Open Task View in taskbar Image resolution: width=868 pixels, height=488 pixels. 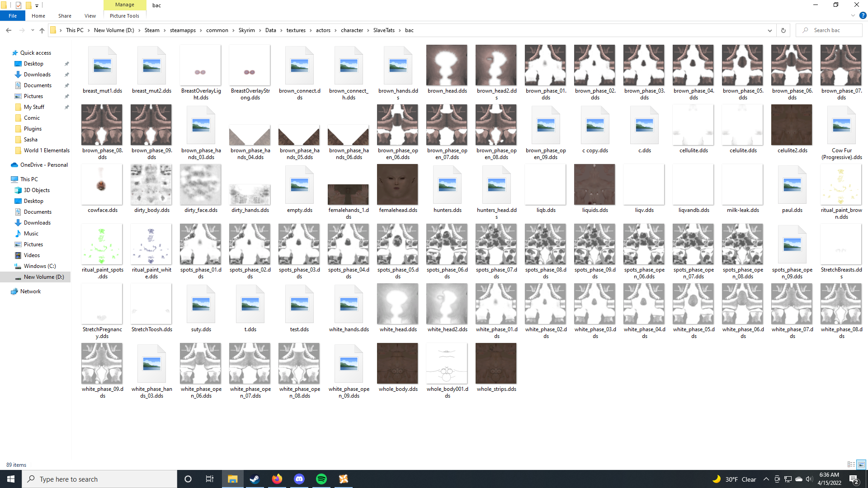point(210,479)
